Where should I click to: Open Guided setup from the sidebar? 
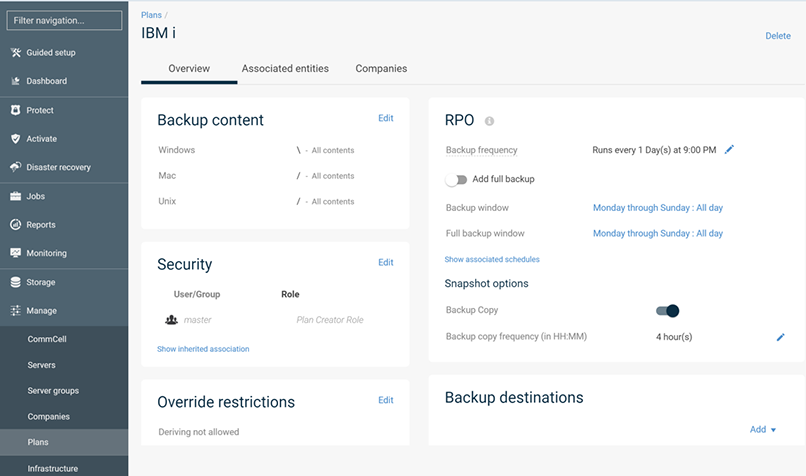coord(50,52)
